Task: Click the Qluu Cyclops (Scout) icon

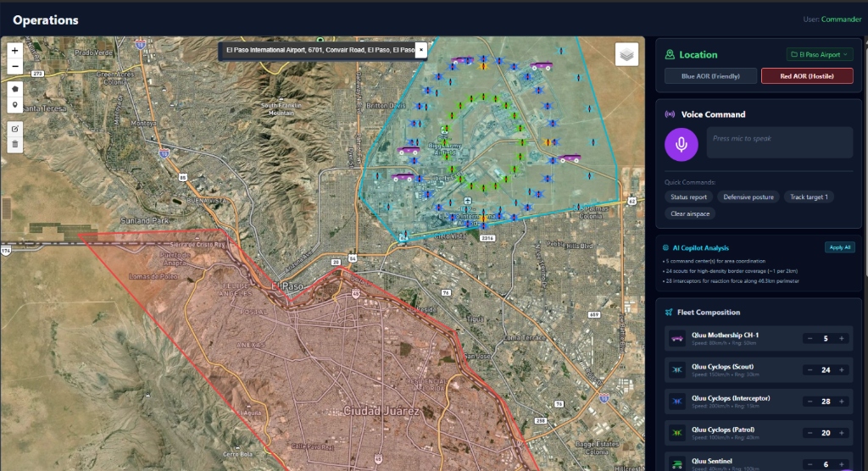Action: [677, 369]
